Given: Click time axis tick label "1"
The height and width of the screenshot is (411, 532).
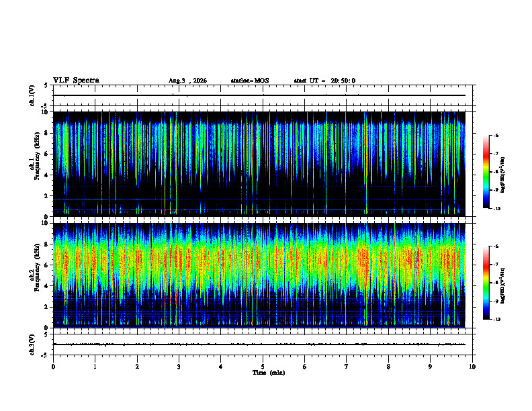Looking at the screenshot, I should click(x=95, y=367).
